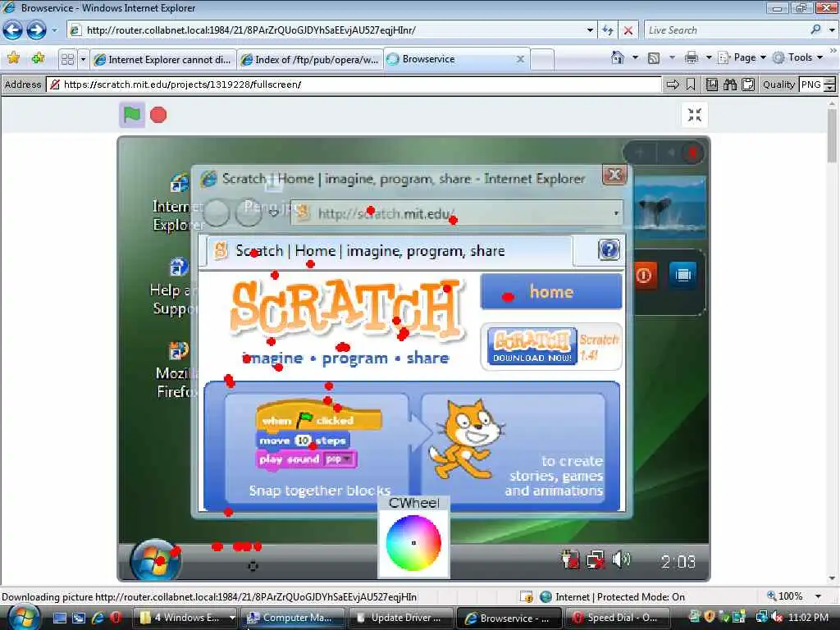The width and height of the screenshot is (840, 630).
Task: Click the Windows Start button
Action: click(x=22, y=617)
